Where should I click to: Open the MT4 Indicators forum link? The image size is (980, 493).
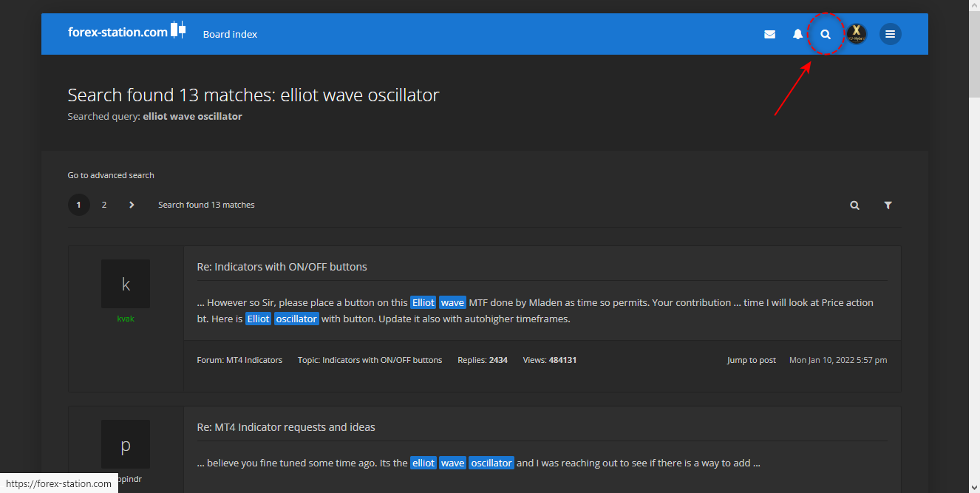[254, 360]
